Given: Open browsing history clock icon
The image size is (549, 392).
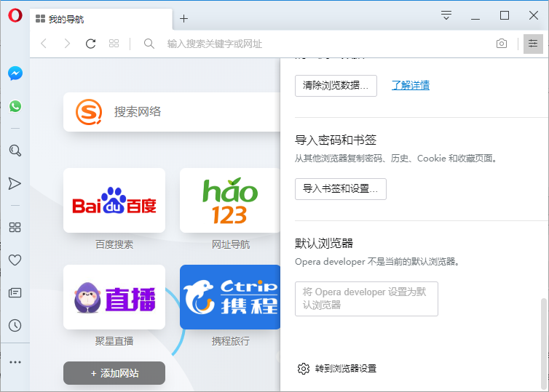Looking at the screenshot, I should [x=15, y=326].
